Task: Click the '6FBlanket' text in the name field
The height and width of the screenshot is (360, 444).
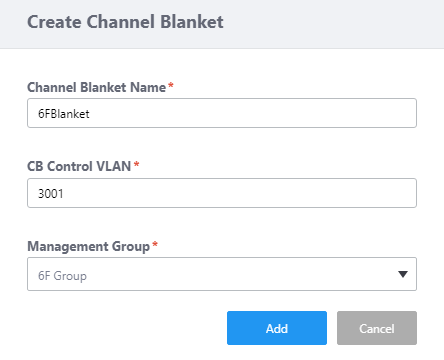Action: (x=64, y=114)
